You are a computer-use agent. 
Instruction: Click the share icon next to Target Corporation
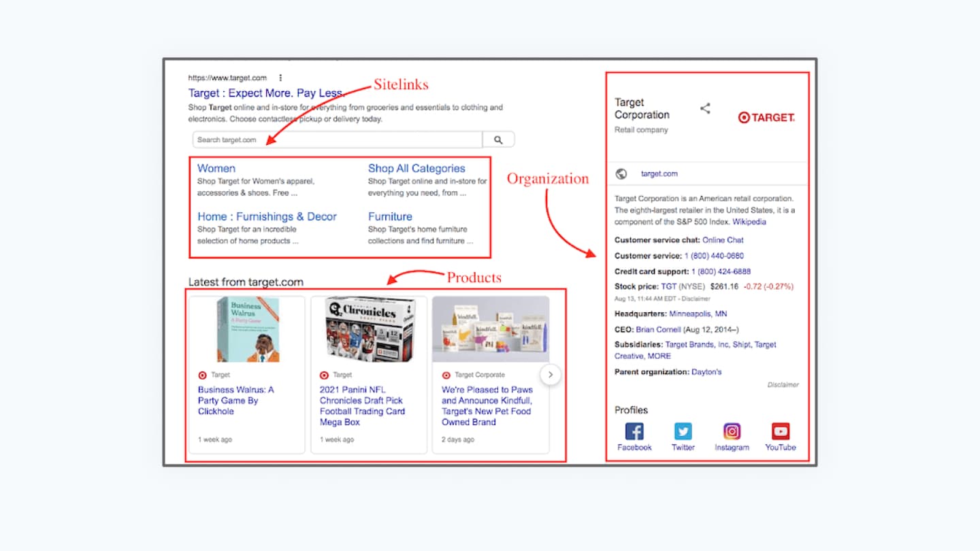click(705, 108)
